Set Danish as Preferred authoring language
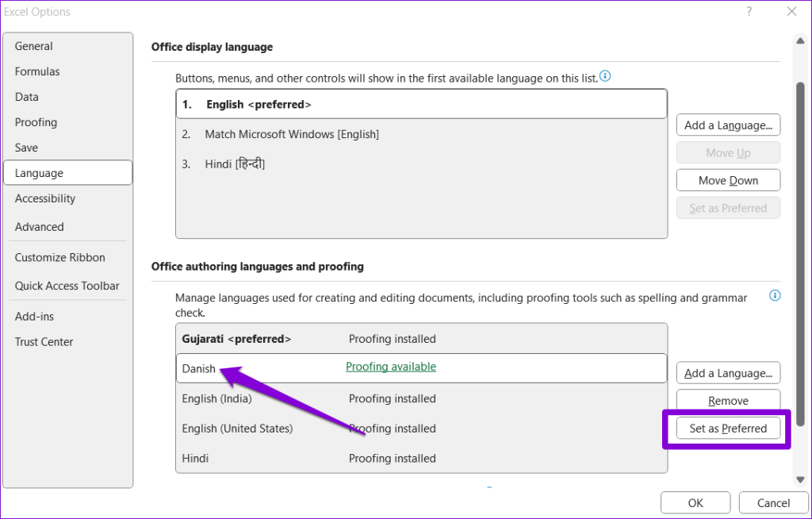The image size is (812, 519). click(728, 429)
